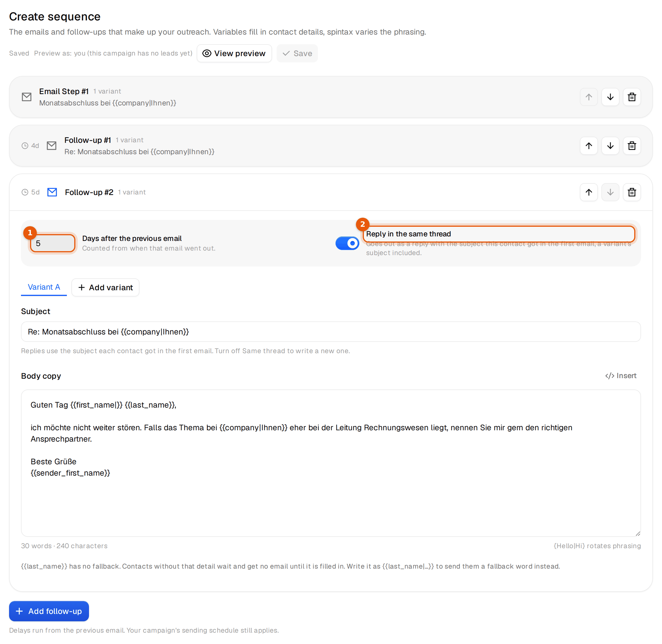
Task: Delete Email Step #1
Action: [632, 97]
